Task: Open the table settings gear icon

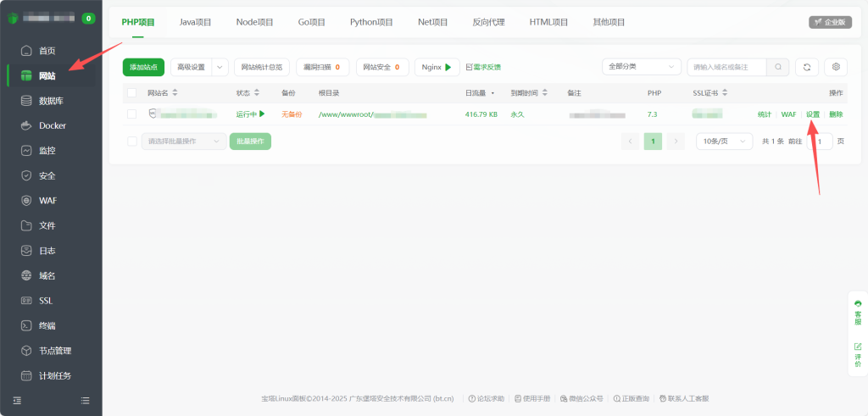Action: coord(836,67)
